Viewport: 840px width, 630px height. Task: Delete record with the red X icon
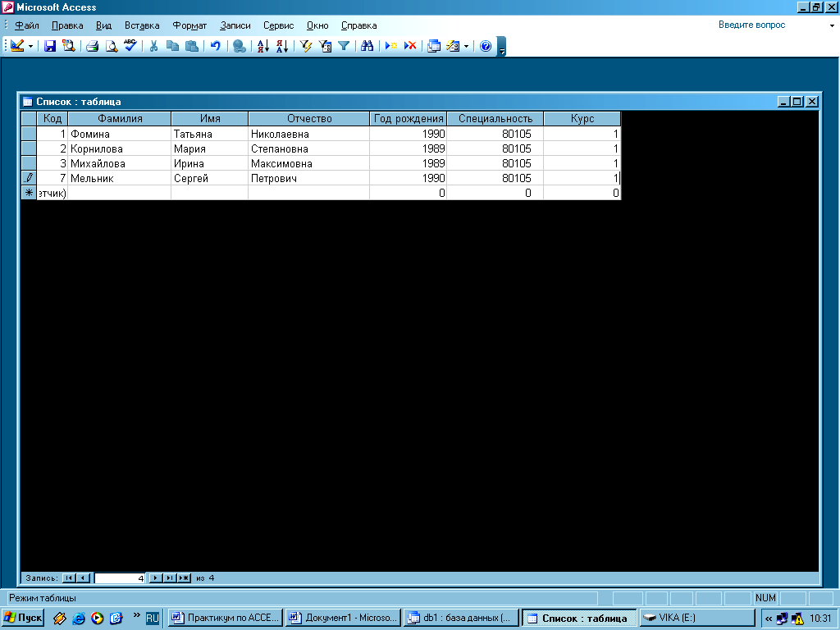point(410,46)
